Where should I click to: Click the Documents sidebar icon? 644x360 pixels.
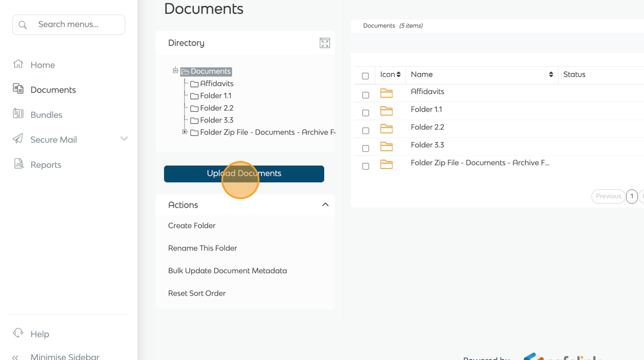tap(18, 89)
